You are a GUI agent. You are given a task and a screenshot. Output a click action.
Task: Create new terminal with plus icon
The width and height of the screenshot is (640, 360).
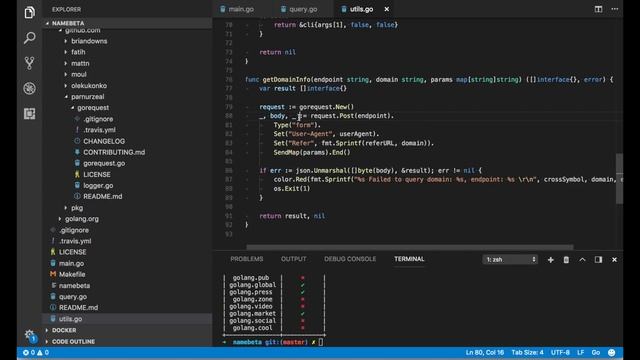(x=551, y=260)
